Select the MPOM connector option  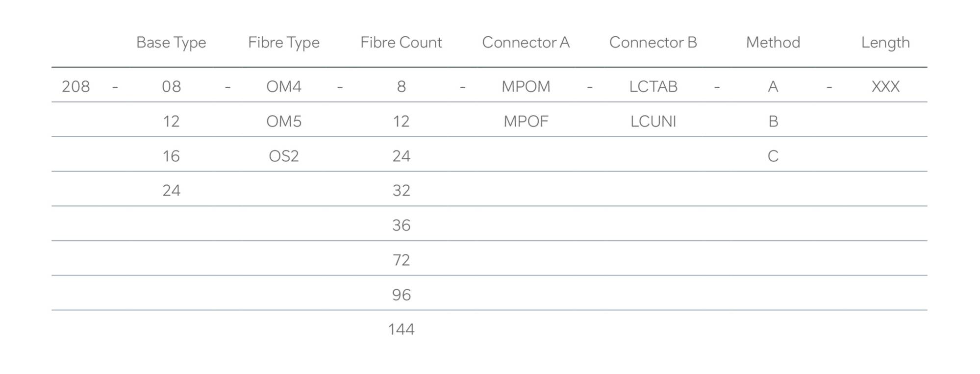point(526,86)
